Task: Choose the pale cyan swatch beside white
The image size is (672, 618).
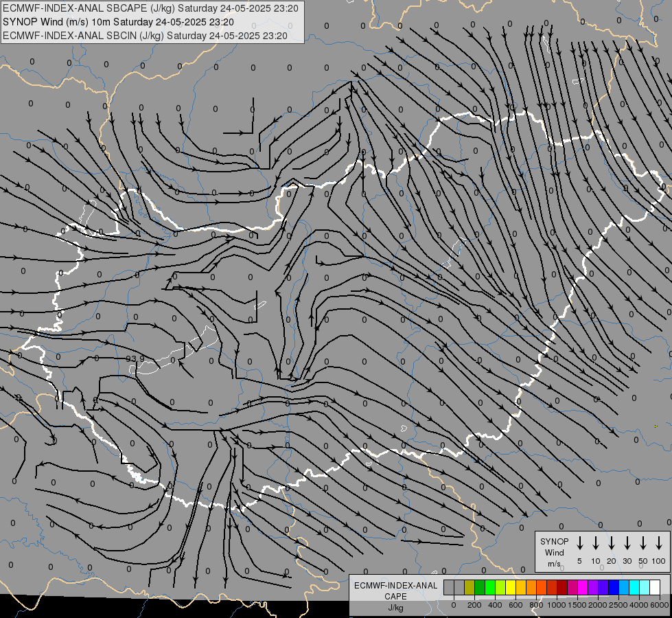Action: [645, 588]
